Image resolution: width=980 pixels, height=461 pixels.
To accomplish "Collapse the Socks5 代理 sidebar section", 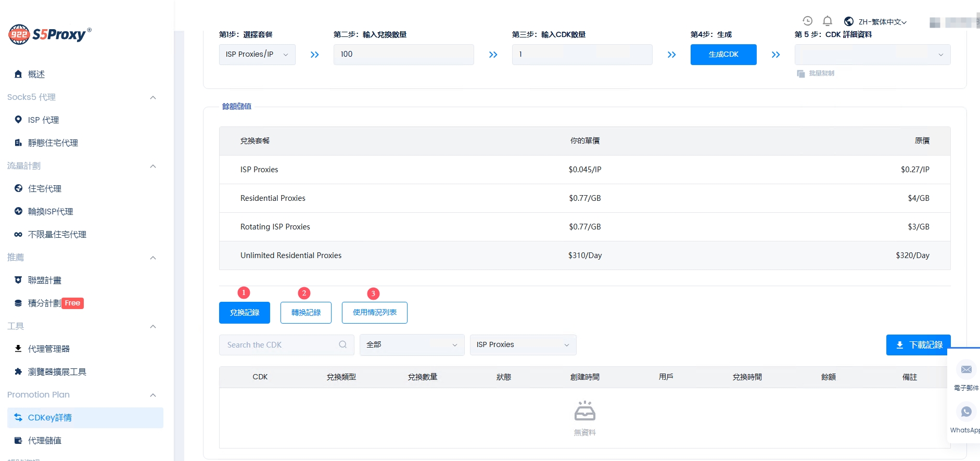I will click(153, 97).
